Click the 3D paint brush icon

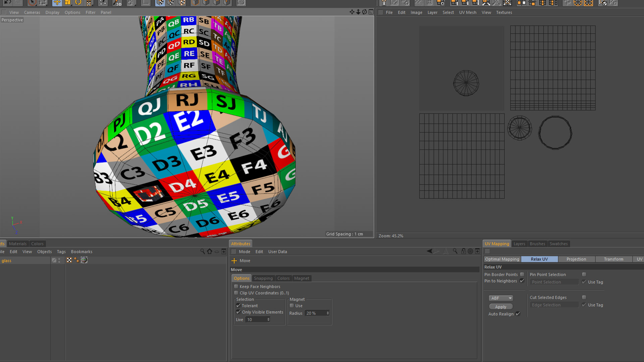click(x=117, y=3)
